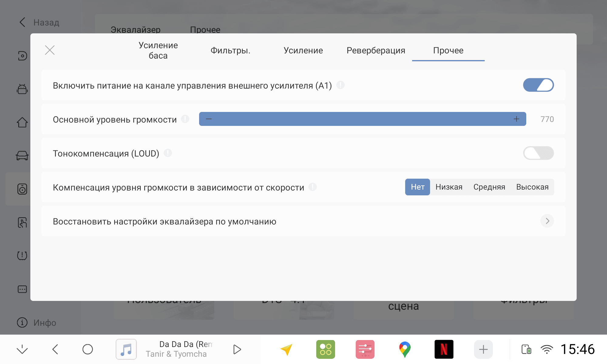Open the speaker sound sidebar icon
Image resolution: width=607 pixels, height=364 pixels.
[22, 189]
